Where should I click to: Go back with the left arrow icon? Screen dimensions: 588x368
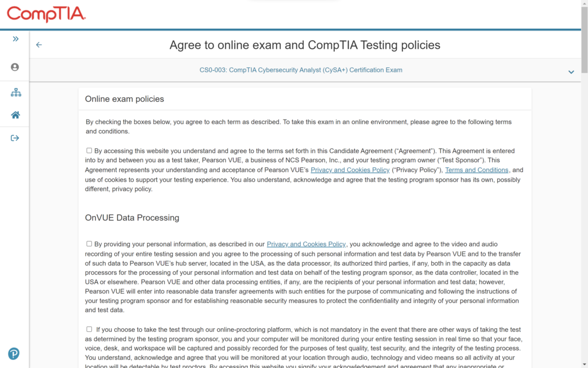tap(39, 45)
